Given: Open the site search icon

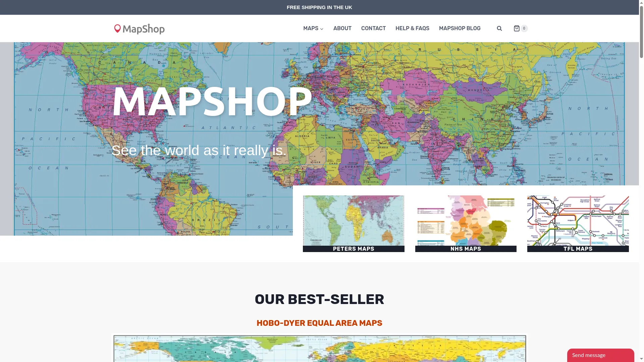Looking at the screenshot, I should click(x=499, y=28).
